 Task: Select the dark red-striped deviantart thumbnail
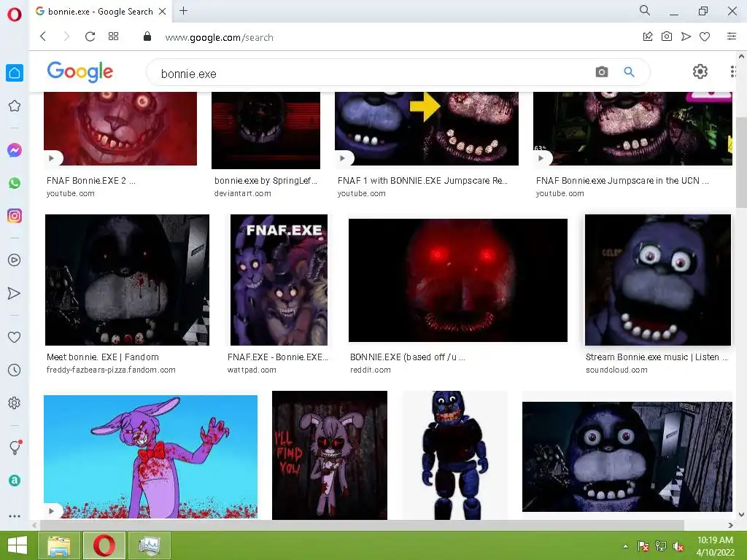pos(266,131)
